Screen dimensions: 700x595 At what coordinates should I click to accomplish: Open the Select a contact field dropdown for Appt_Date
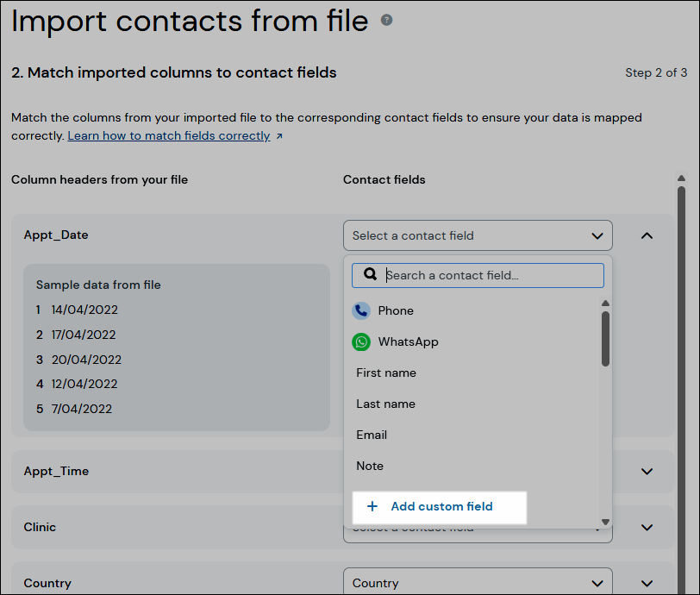(477, 235)
